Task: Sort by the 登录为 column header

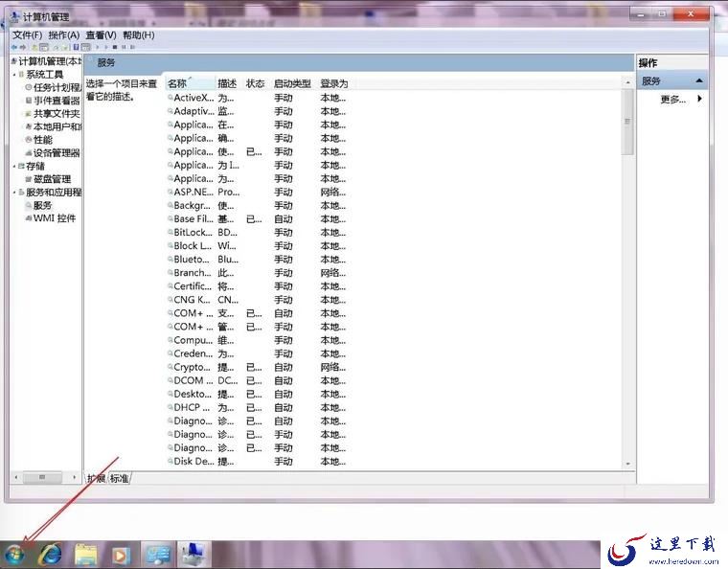Action: [x=333, y=83]
